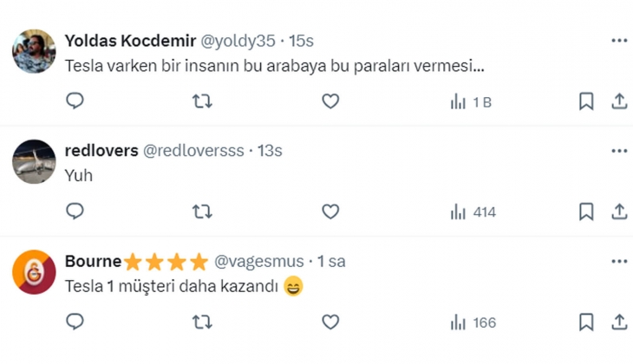Open more menu on Bourne's tweet
Image resolution: width=633 pixels, height=364 pixels.
pyautogui.click(x=618, y=261)
